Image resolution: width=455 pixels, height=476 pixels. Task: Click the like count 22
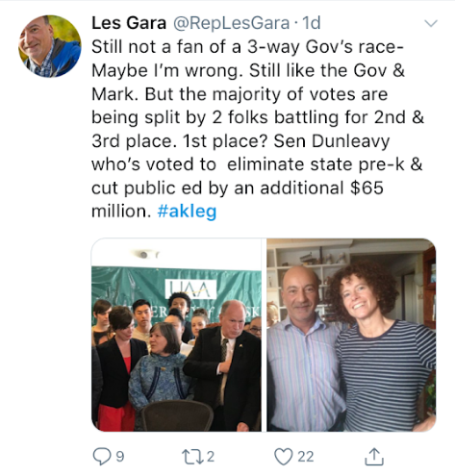pos(305,457)
